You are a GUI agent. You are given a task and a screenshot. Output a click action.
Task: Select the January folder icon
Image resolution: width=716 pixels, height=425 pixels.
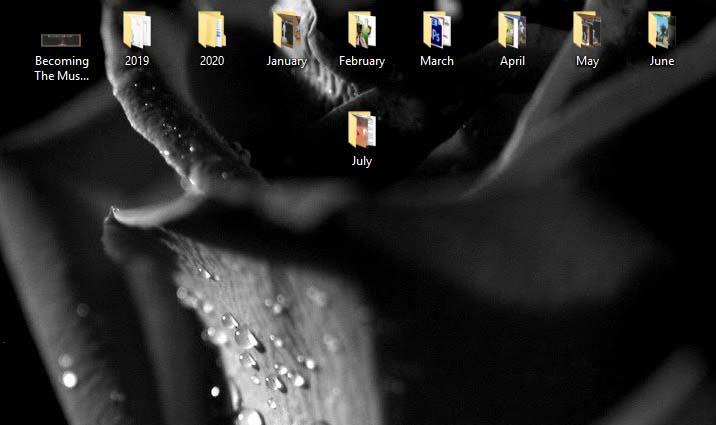tap(287, 30)
